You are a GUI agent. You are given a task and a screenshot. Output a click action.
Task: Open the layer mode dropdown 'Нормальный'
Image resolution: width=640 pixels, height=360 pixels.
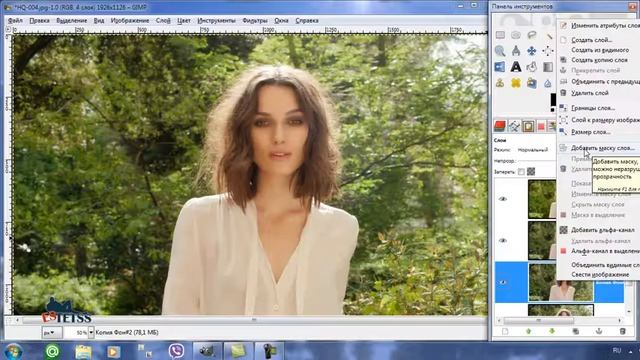tap(533, 150)
